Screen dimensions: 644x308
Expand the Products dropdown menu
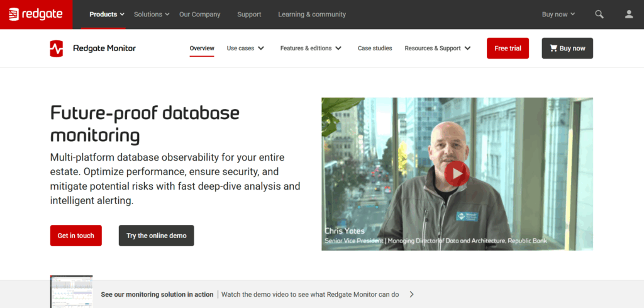coord(107,14)
